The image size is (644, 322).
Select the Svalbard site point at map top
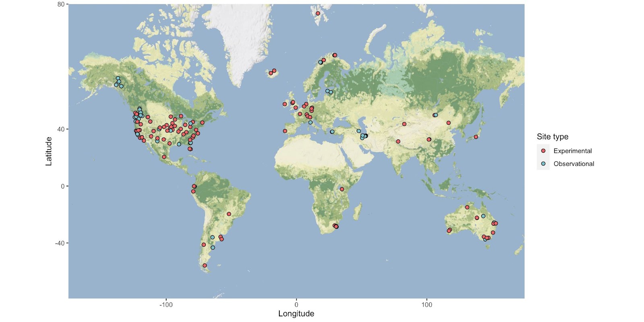click(x=318, y=13)
